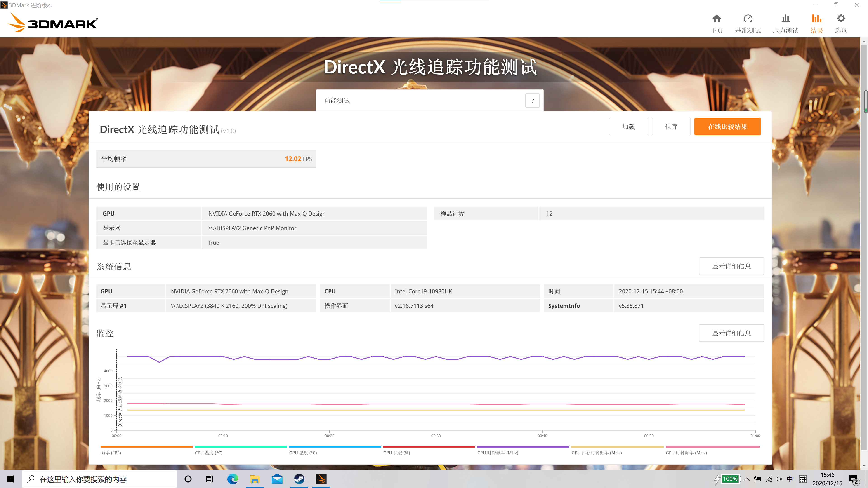Image resolution: width=868 pixels, height=488 pixels.
Task: Click 在线比较结果 compare online button
Action: [x=727, y=127]
